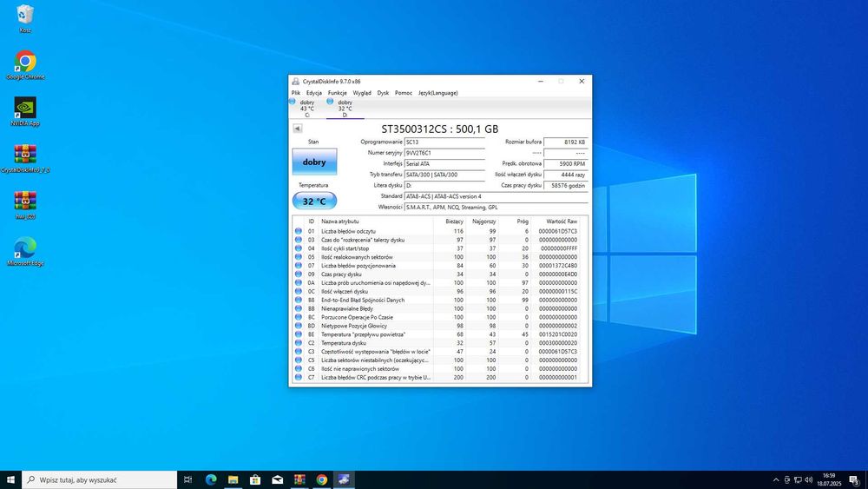
Task: Open the Kosz recycle bin icon
Action: [x=25, y=16]
